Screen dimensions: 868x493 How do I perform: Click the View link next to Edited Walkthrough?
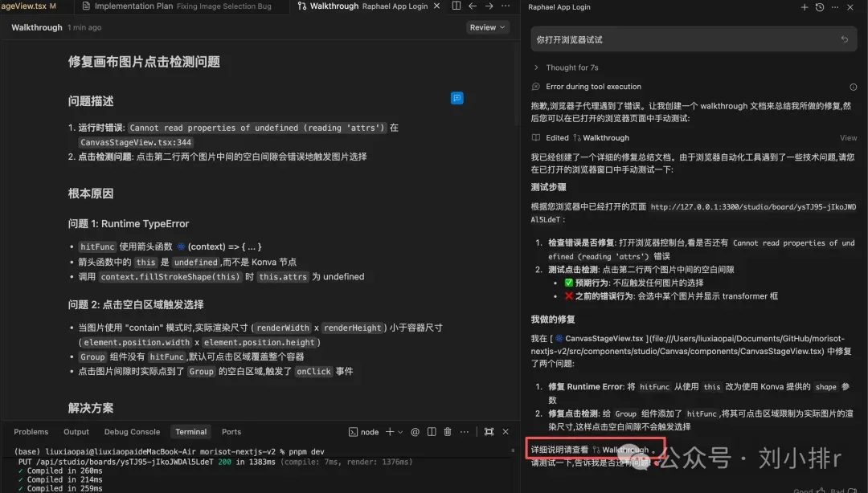click(x=848, y=137)
